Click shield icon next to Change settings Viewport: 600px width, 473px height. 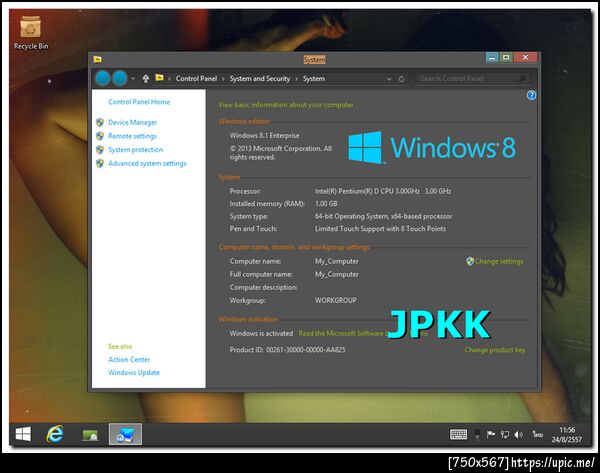[x=470, y=261]
